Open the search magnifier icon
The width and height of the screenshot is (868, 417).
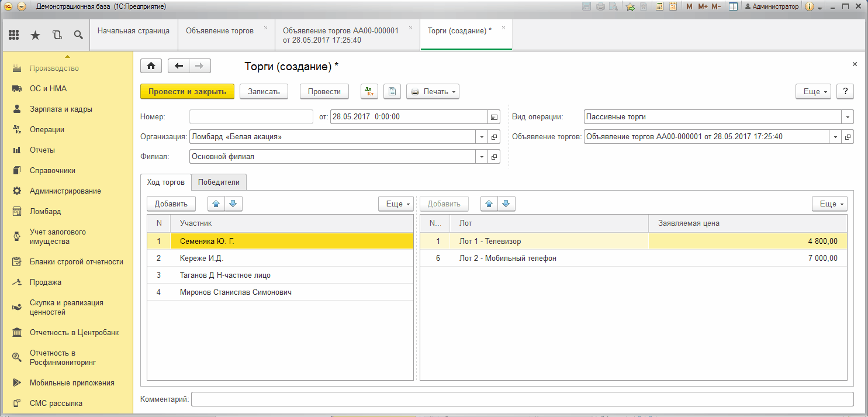point(78,35)
